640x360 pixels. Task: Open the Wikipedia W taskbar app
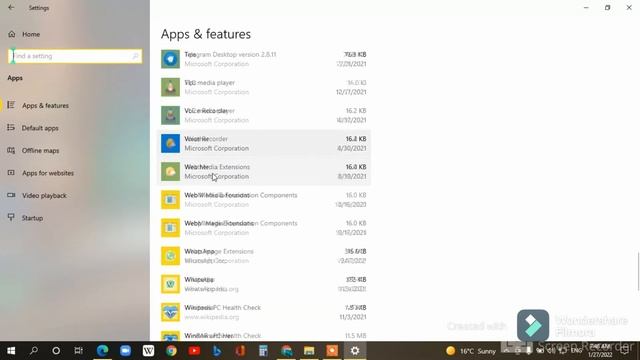coord(148,351)
